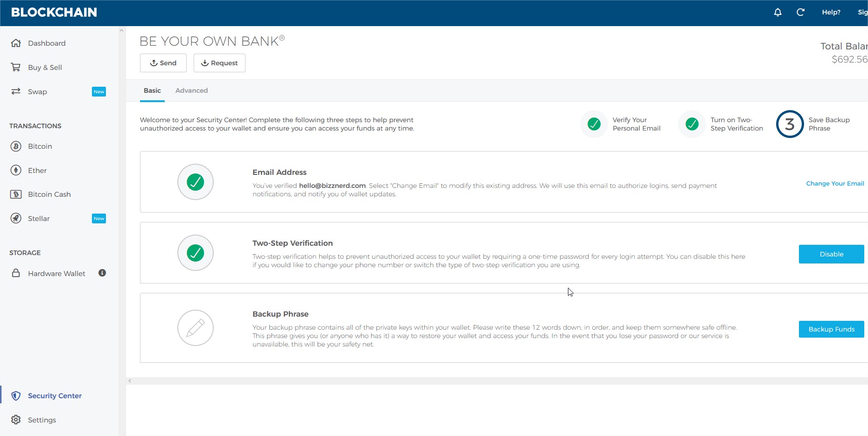Image resolution: width=868 pixels, height=436 pixels.
Task: Click the Swap arrows icon
Action: click(x=16, y=91)
